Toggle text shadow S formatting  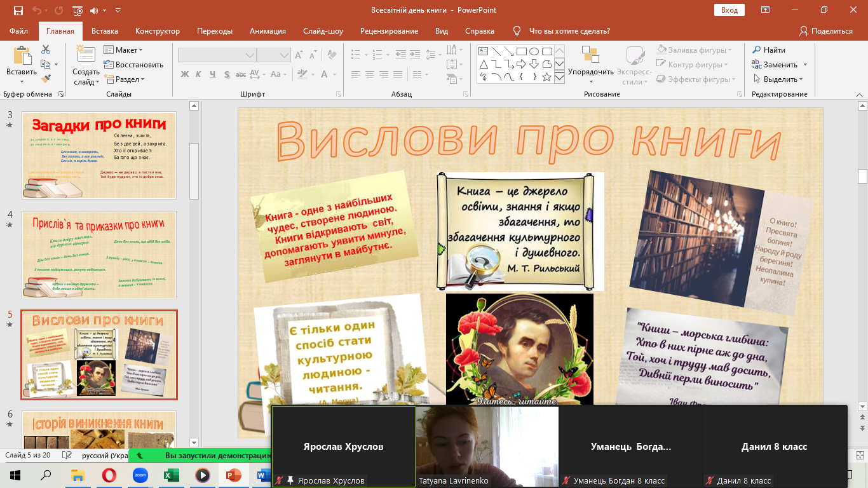pyautogui.click(x=228, y=74)
